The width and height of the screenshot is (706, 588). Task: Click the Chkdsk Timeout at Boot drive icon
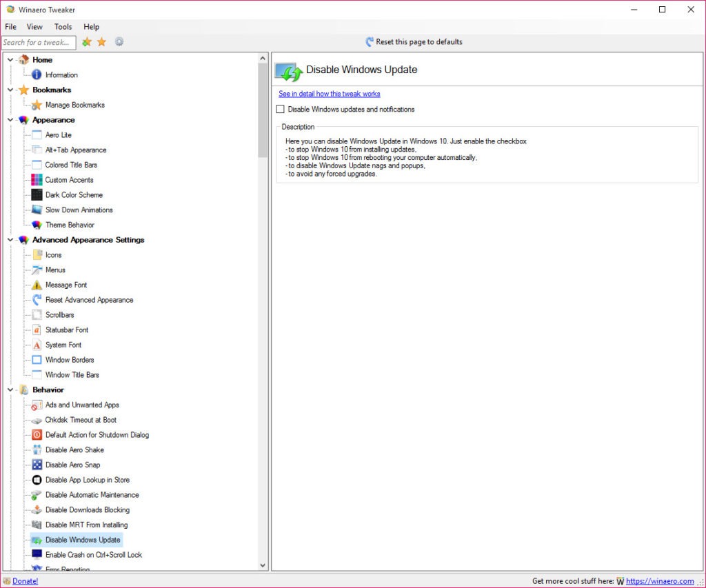point(37,420)
